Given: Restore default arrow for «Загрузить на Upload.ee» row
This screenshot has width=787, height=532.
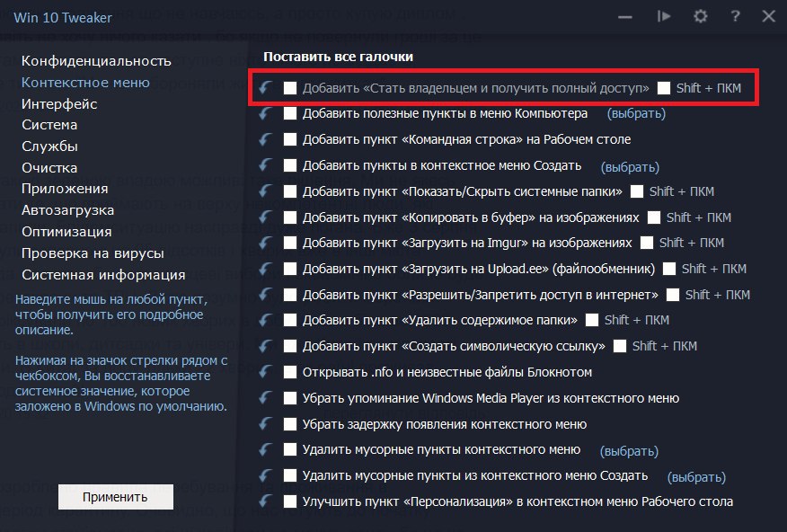Looking at the screenshot, I should pyautogui.click(x=266, y=269).
